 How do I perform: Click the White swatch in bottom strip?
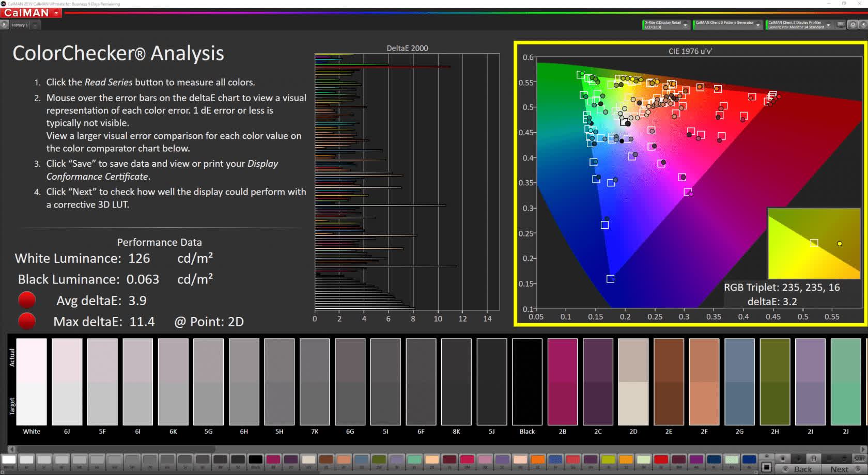point(9,460)
